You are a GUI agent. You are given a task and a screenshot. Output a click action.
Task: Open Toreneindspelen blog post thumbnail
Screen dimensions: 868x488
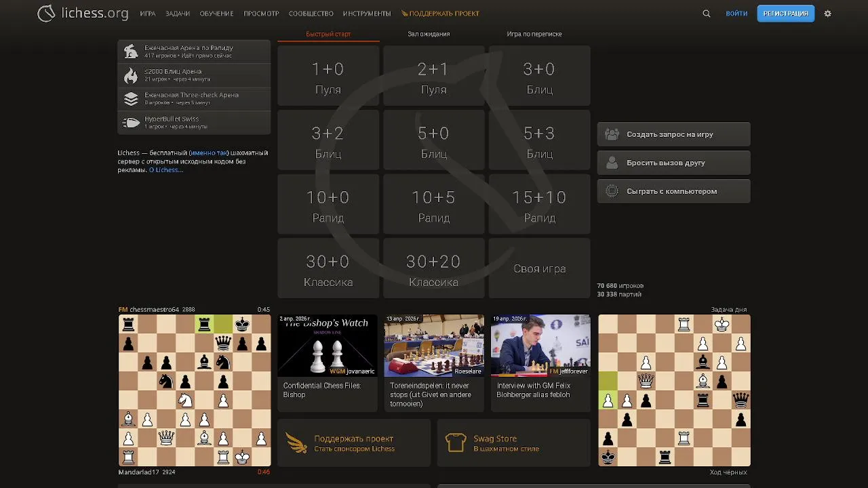point(434,345)
